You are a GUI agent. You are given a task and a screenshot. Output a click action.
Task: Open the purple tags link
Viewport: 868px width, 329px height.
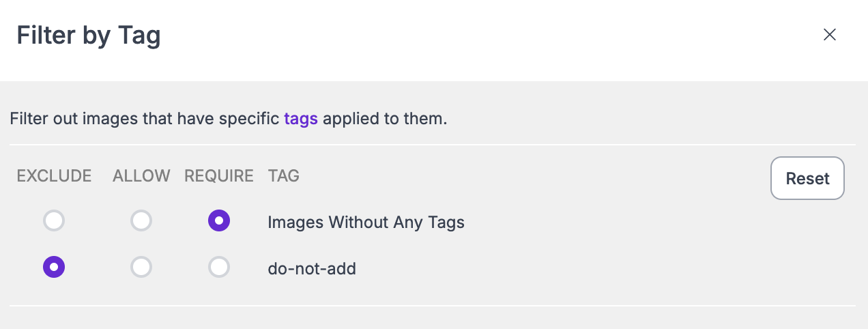click(301, 119)
